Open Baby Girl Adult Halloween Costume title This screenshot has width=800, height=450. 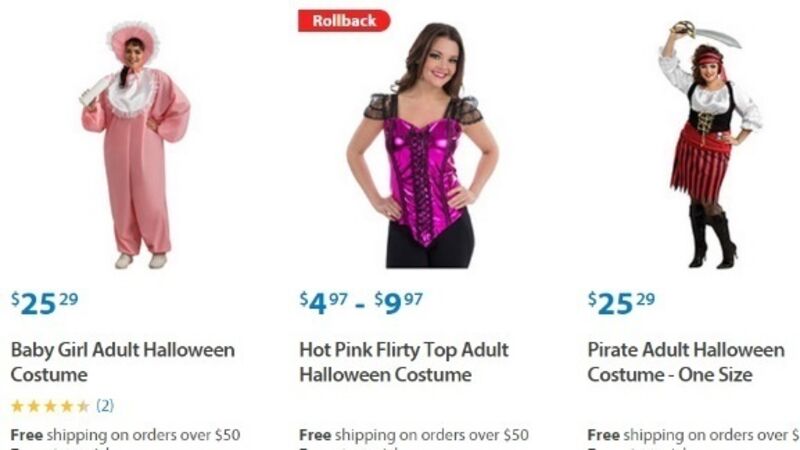pyautogui.click(x=122, y=362)
